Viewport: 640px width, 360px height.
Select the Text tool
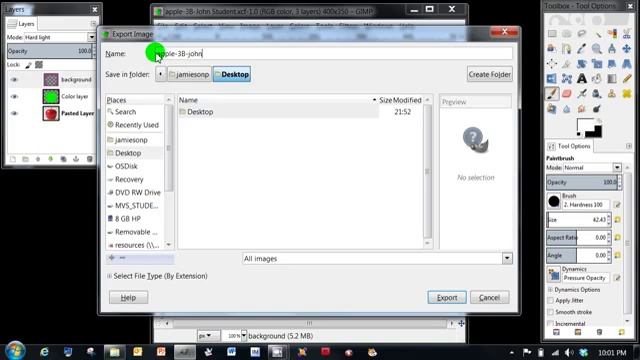(x=582, y=78)
